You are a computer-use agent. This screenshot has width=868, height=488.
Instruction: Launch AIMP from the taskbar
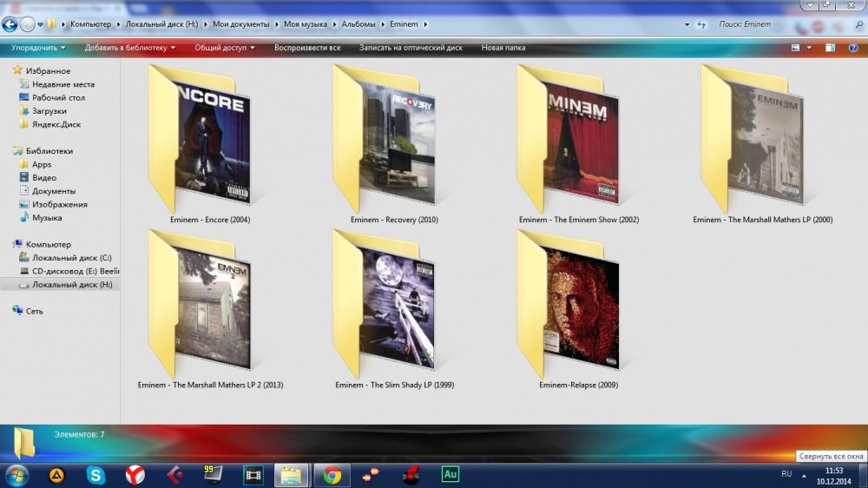pos(56,475)
